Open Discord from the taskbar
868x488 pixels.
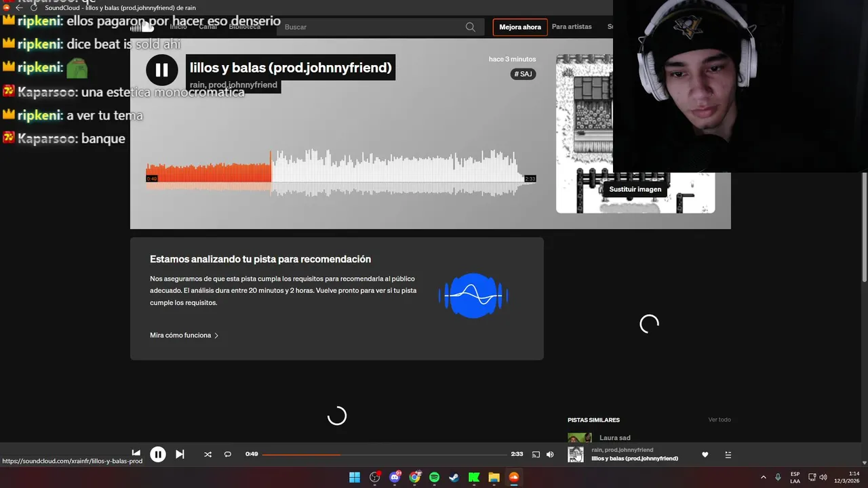(x=395, y=477)
